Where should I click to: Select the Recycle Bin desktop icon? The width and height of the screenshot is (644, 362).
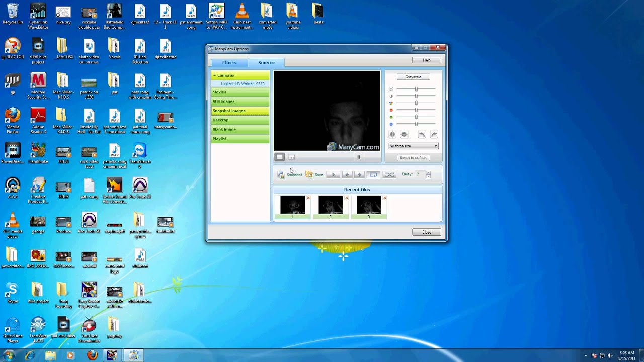(13, 14)
